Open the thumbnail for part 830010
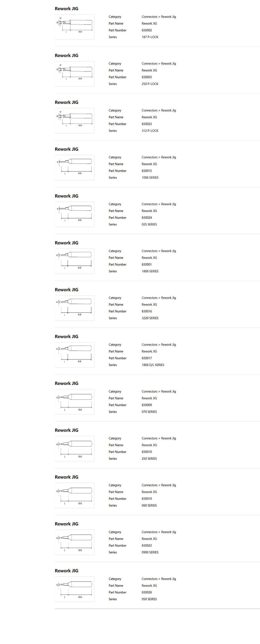Image resolution: width=260 pixels, height=644 pixels. point(75,449)
